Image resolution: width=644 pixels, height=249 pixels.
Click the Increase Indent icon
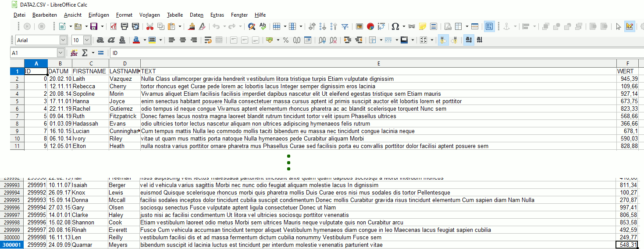pos(348,40)
